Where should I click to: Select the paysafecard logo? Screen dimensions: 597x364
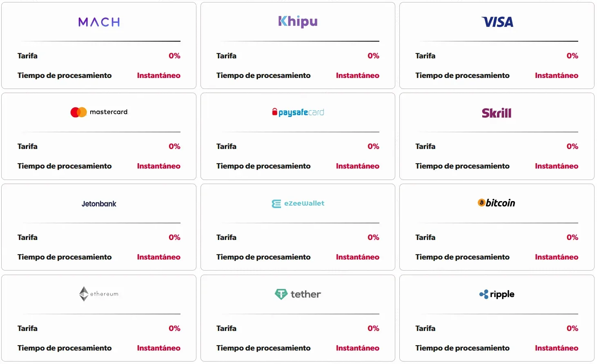(x=298, y=112)
